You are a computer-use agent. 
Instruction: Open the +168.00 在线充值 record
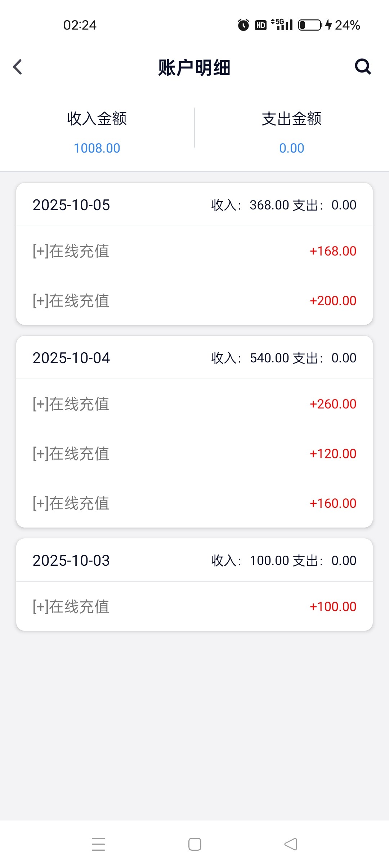click(194, 251)
